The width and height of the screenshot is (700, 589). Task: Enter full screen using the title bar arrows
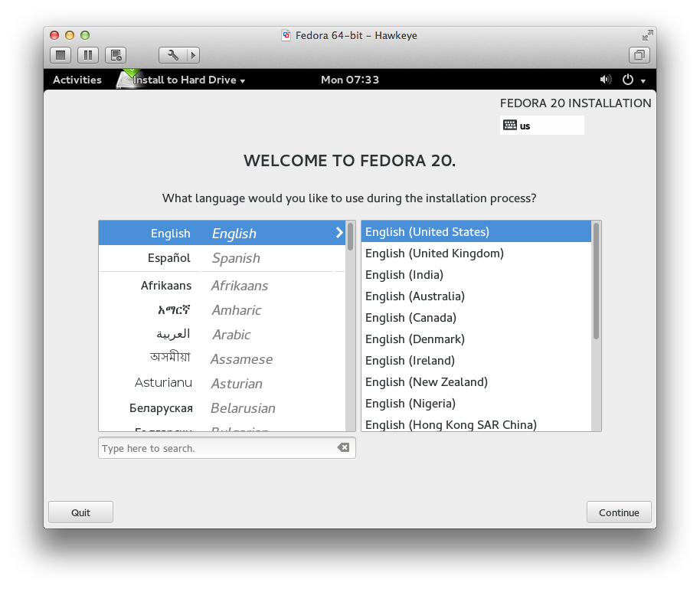point(647,35)
